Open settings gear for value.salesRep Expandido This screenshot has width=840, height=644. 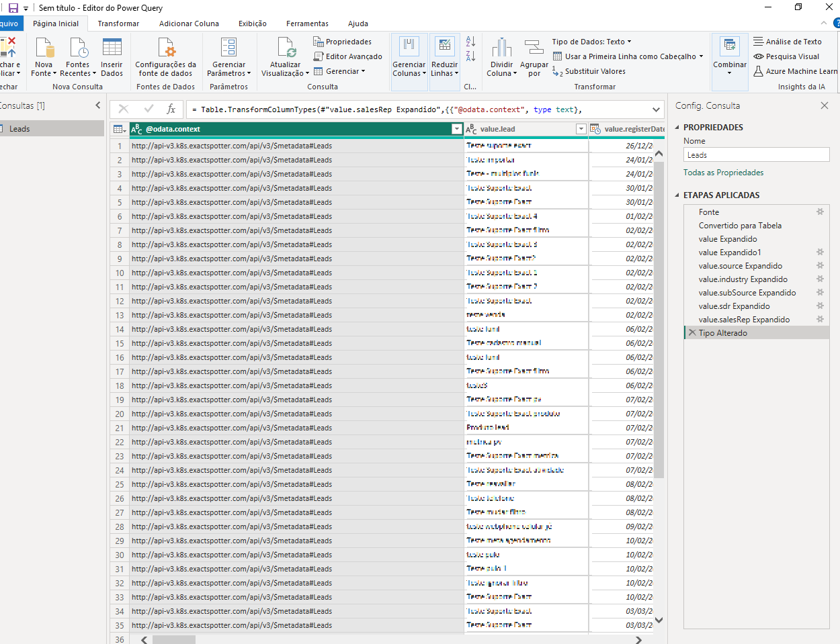pos(820,319)
